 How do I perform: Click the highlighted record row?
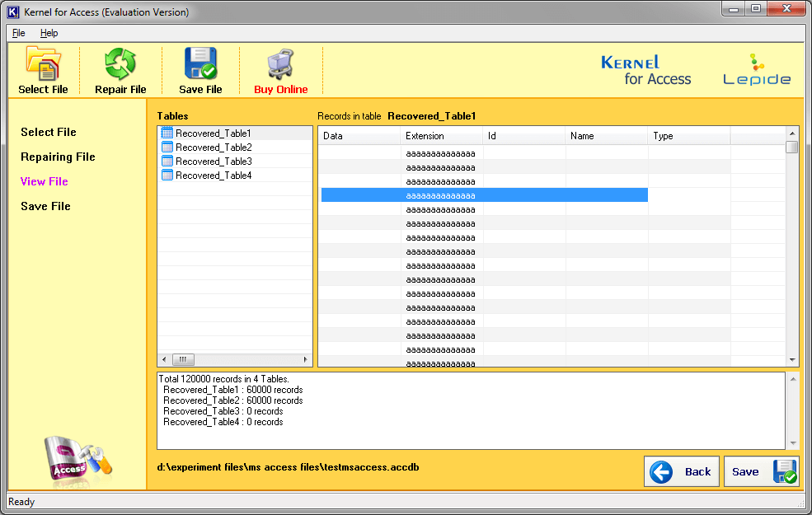coord(485,195)
